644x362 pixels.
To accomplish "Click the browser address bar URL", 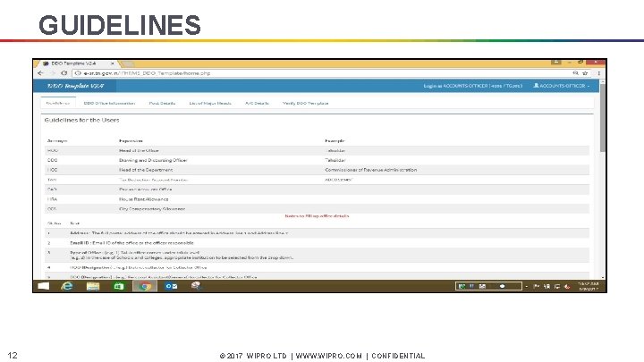I will (147, 73).
